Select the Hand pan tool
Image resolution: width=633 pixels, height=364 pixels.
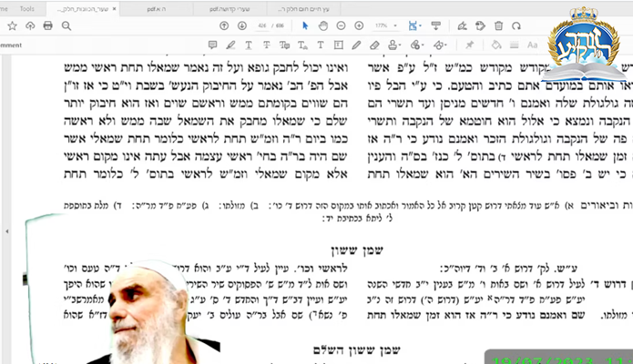coord(324,25)
